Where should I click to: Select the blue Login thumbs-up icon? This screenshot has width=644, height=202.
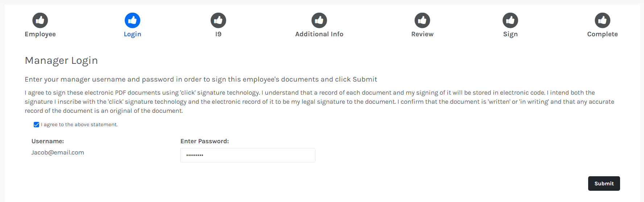132,20
